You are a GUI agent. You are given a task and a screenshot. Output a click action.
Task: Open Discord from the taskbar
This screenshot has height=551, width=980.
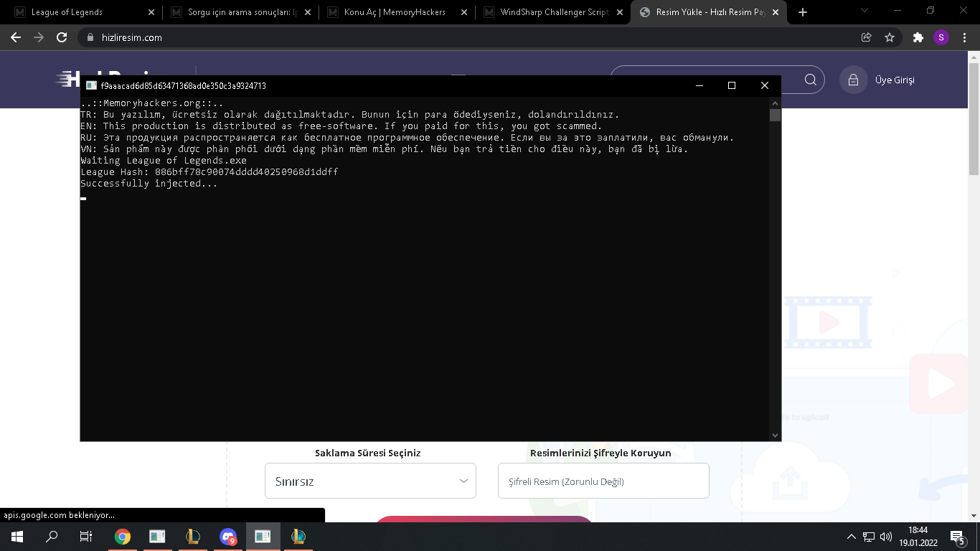pyautogui.click(x=228, y=537)
